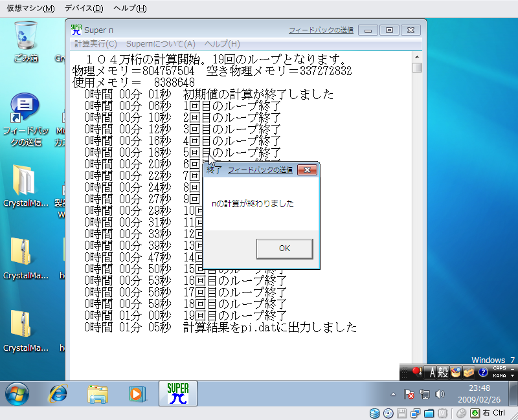Toggle CAPS on the IME language bar

[499, 368]
